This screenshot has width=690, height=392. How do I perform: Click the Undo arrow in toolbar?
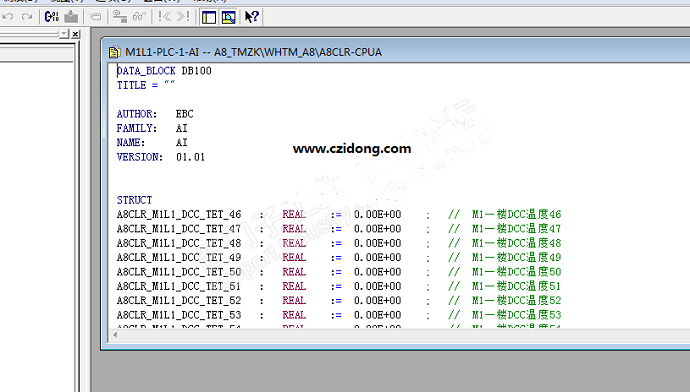coord(7,17)
